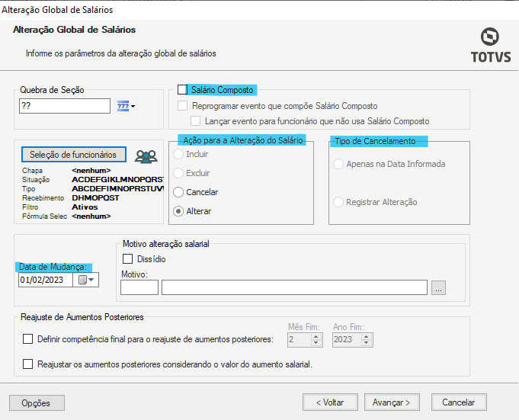The image size is (519, 420).
Task: Check the Dissídio checkbox
Action: click(x=127, y=259)
